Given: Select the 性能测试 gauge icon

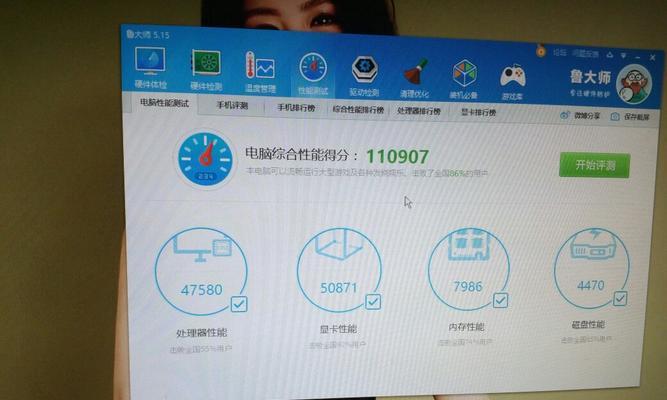Looking at the screenshot, I should click(x=313, y=68).
